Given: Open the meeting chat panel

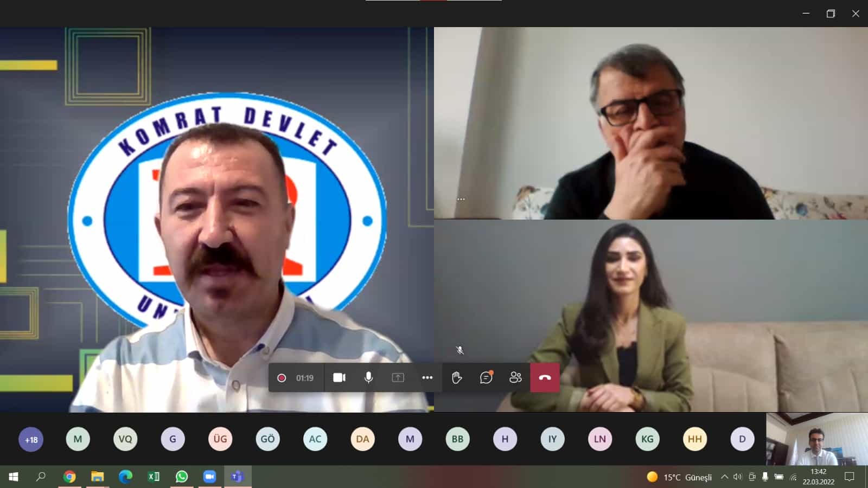Looking at the screenshot, I should pyautogui.click(x=486, y=377).
